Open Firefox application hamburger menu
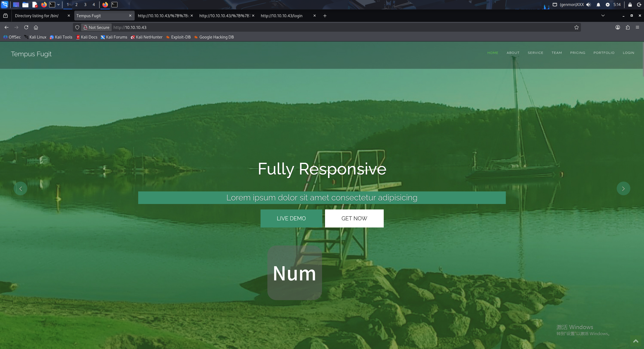The width and height of the screenshot is (644, 349). tap(637, 27)
